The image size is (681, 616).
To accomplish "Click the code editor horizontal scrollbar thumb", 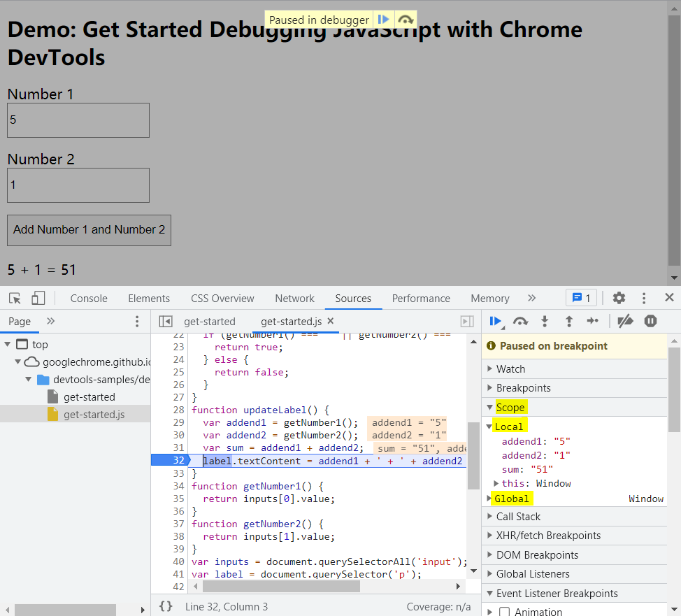I will (x=282, y=586).
